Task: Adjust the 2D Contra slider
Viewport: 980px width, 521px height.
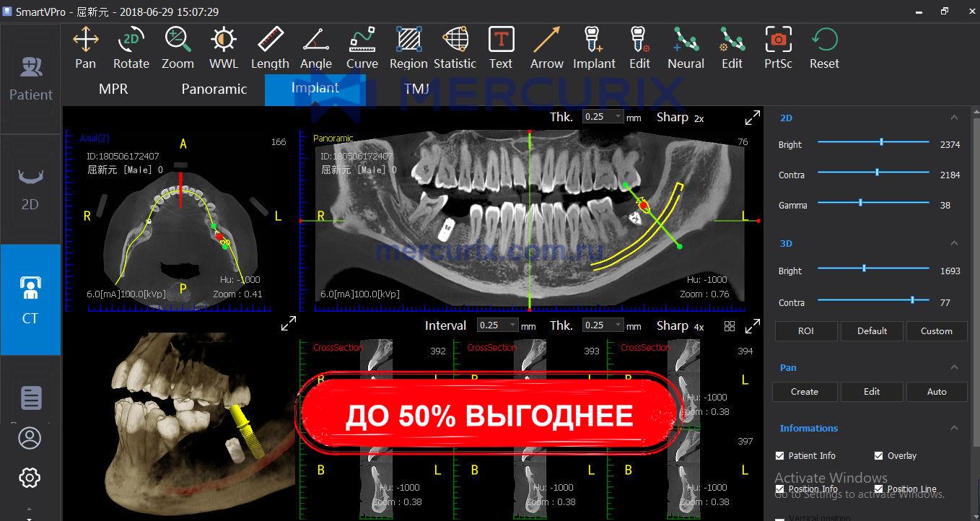Action: 873,172
